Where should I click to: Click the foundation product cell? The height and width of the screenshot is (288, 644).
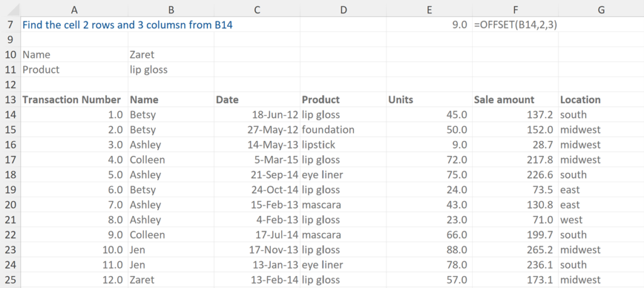point(343,130)
